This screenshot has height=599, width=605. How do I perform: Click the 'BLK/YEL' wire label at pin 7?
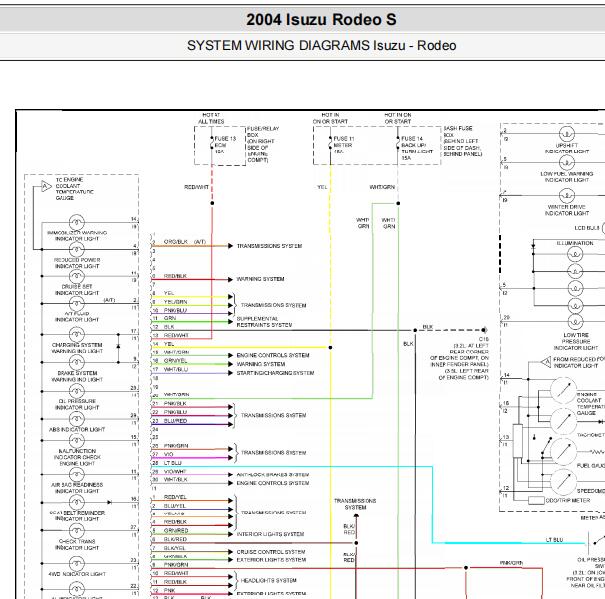[x=174, y=548]
